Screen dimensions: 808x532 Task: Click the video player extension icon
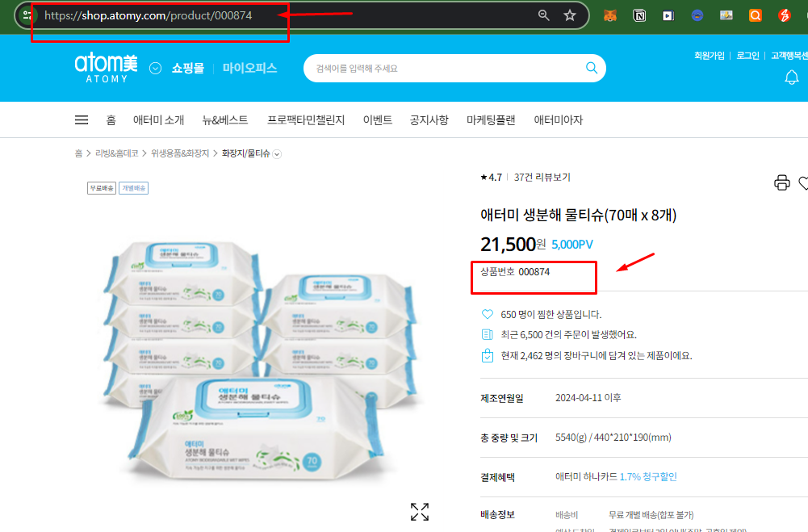668,15
